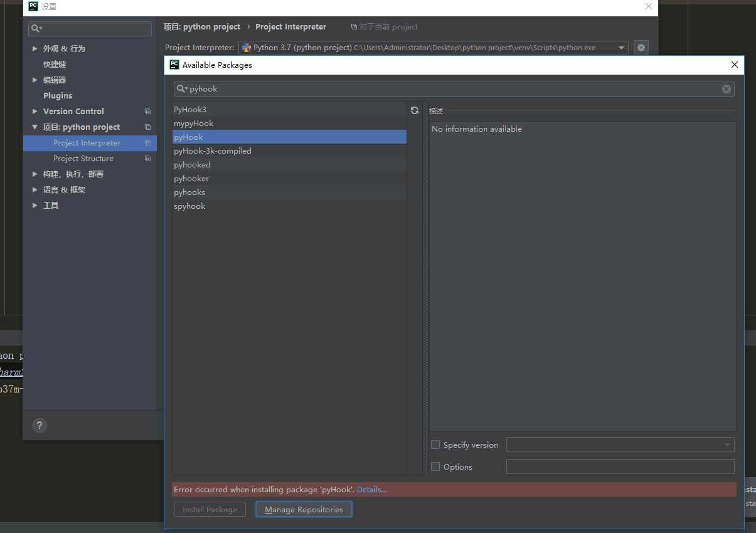The image size is (756, 533).
Task: Click the pyhook package search field
Action: (454, 89)
